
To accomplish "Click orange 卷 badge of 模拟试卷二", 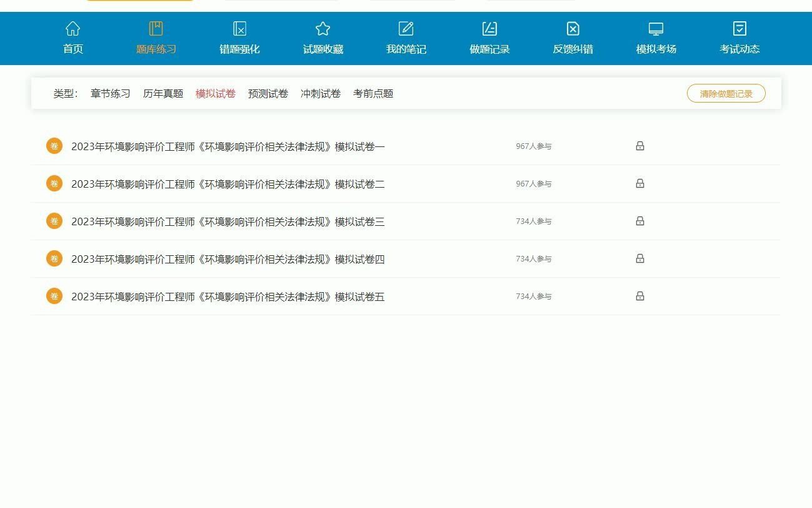I will tap(54, 183).
